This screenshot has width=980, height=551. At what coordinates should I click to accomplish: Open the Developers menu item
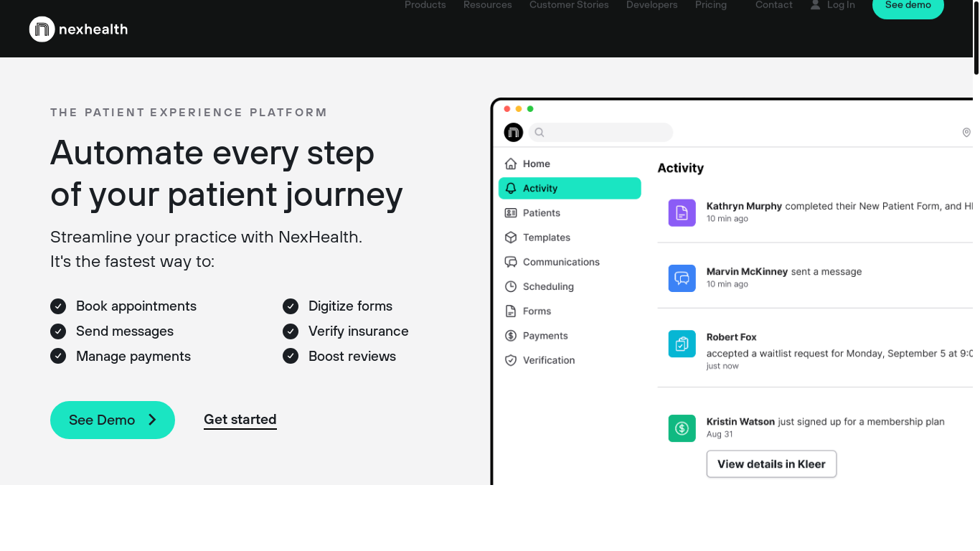pyautogui.click(x=652, y=5)
